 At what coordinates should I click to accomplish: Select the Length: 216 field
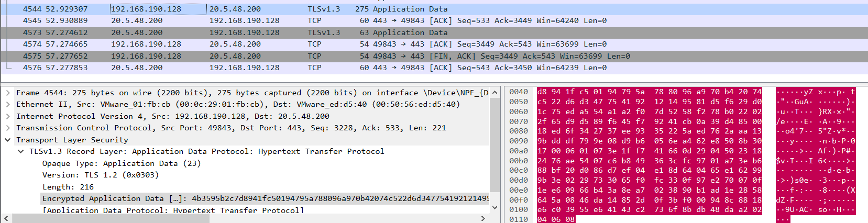(68, 187)
